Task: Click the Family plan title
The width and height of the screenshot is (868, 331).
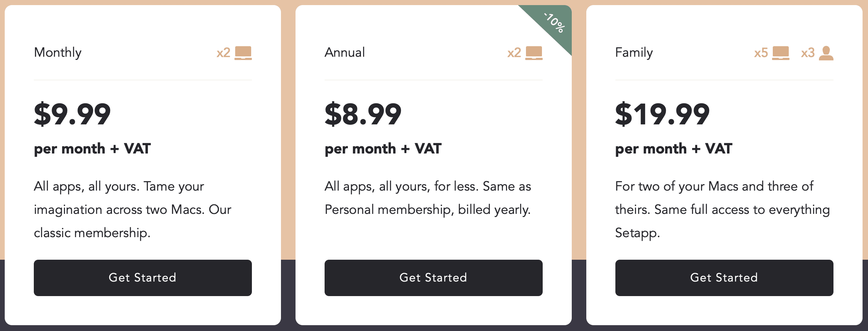Action: click(634, 53)
